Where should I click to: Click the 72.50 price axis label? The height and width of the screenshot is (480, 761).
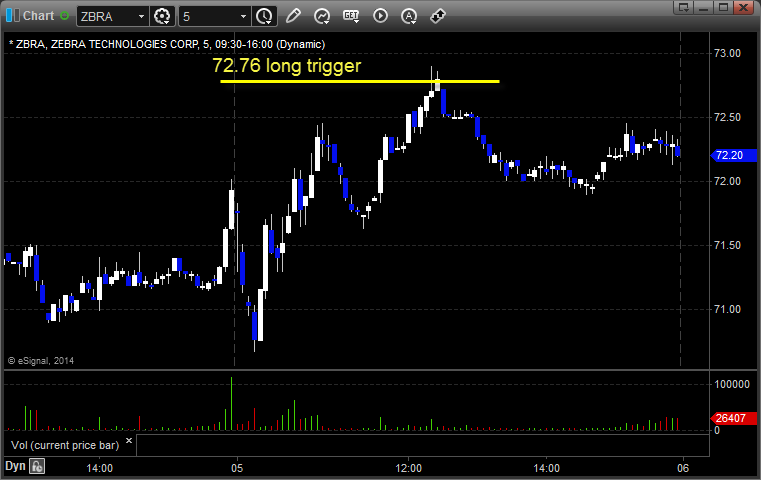tap(727, 117)
